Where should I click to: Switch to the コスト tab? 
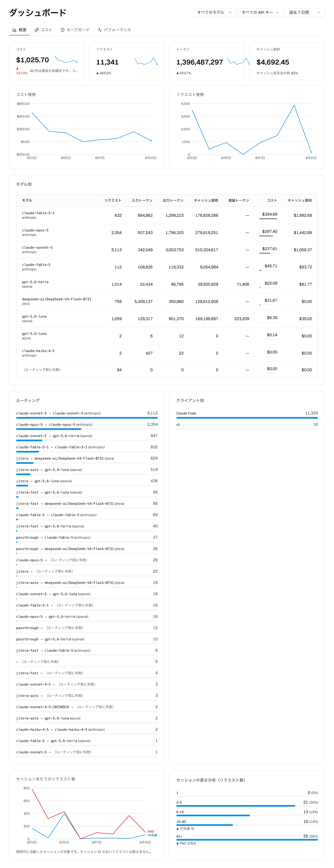[43, 30]
